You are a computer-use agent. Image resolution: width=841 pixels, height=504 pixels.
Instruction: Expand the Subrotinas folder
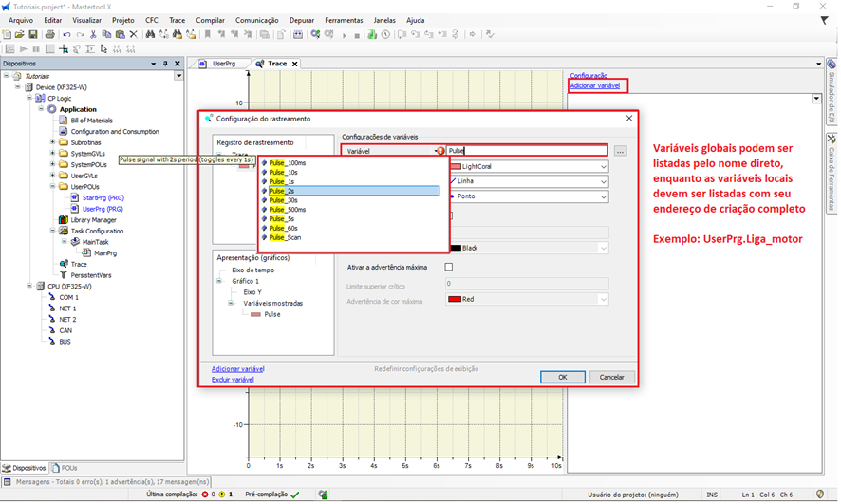pyautogui.click(x=51, y=142)
